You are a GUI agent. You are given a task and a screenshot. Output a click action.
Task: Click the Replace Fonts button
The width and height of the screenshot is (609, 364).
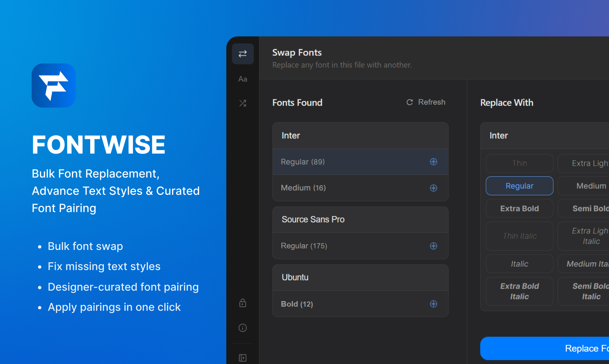point(545,348)
